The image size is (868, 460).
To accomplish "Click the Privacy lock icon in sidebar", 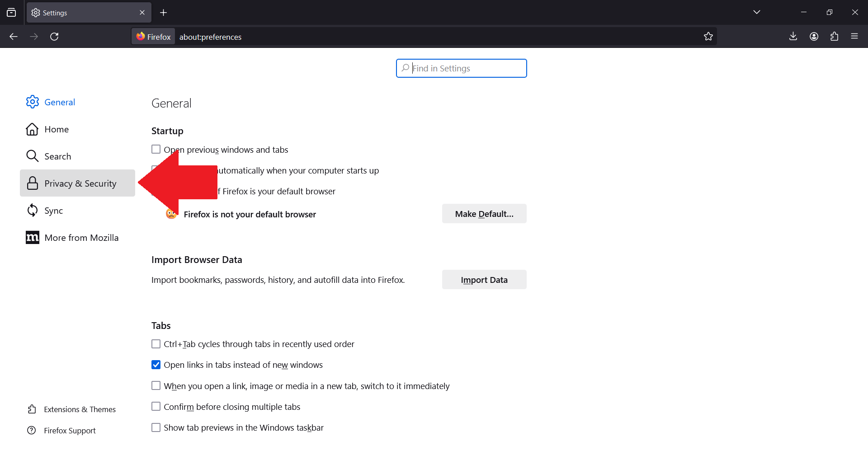I will click(32, 183).
